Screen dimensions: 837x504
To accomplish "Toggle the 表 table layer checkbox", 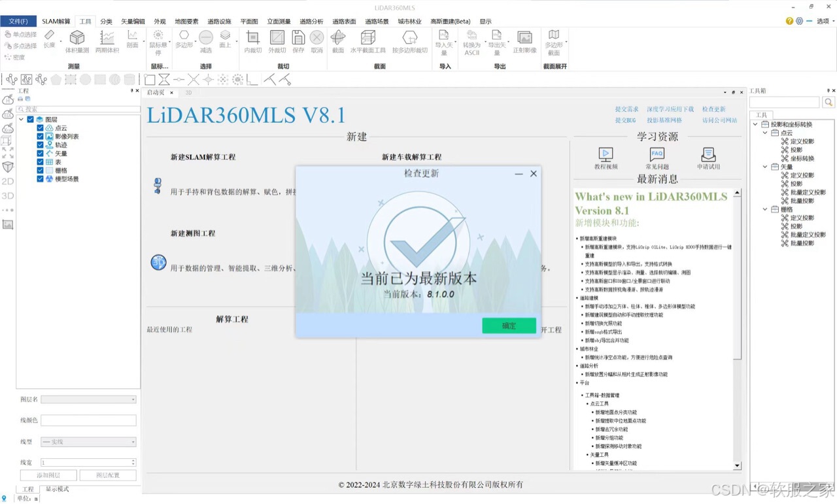I will [x=41, y=162].
